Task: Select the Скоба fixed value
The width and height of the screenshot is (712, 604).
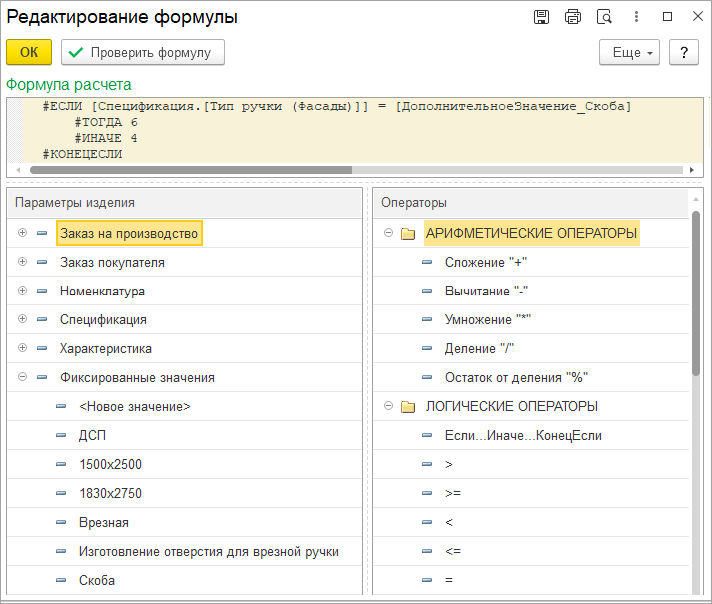Action: point(97,580)
